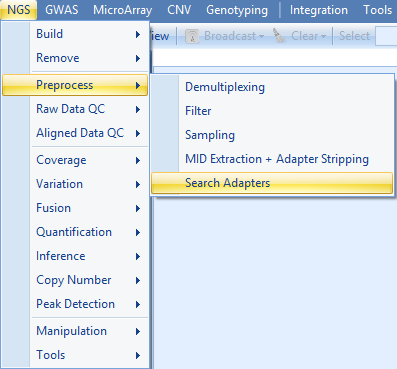The height and width of the screenshot is (369, 397).
Task: Select the Preprocess menu entry
Action: pyautogui.click(x=75, y=85)
